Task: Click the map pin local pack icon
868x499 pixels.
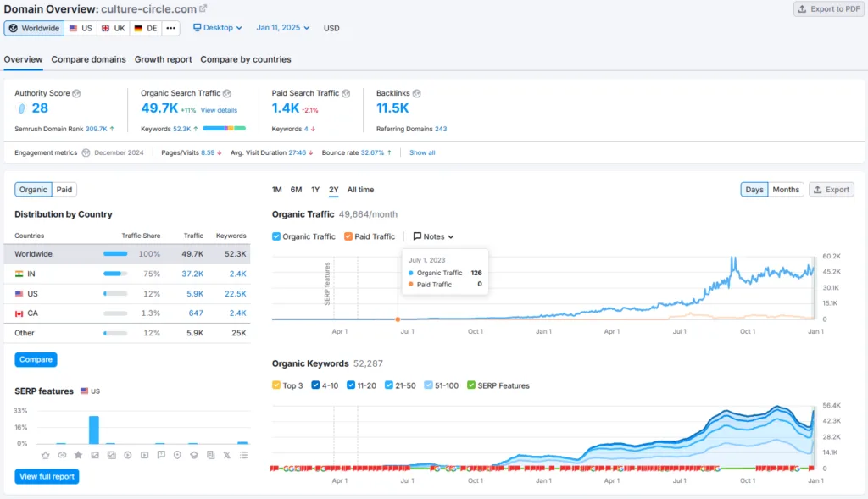Action: [x=177, y=455]
